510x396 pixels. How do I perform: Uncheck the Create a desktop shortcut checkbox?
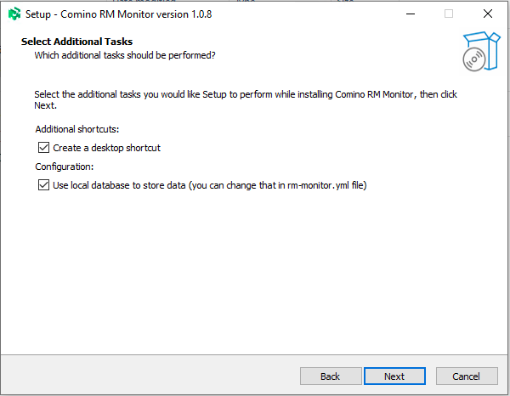pos(43,148)
